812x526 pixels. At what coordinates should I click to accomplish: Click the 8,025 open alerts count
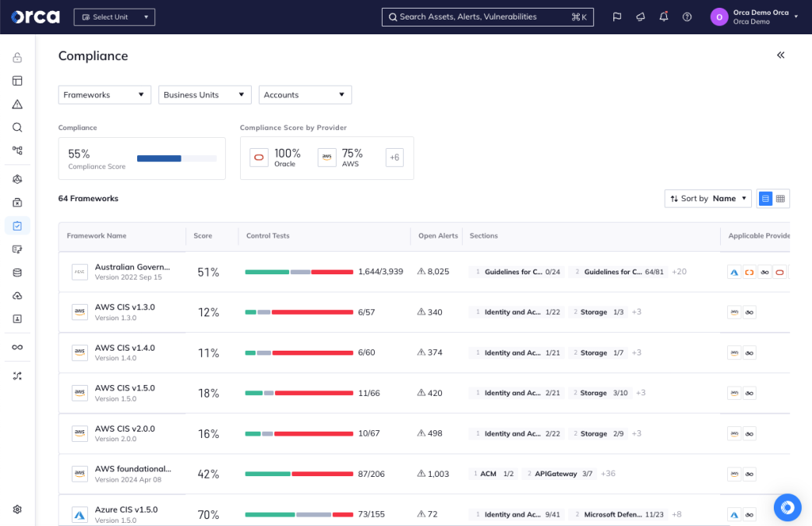tap(433, 271)
